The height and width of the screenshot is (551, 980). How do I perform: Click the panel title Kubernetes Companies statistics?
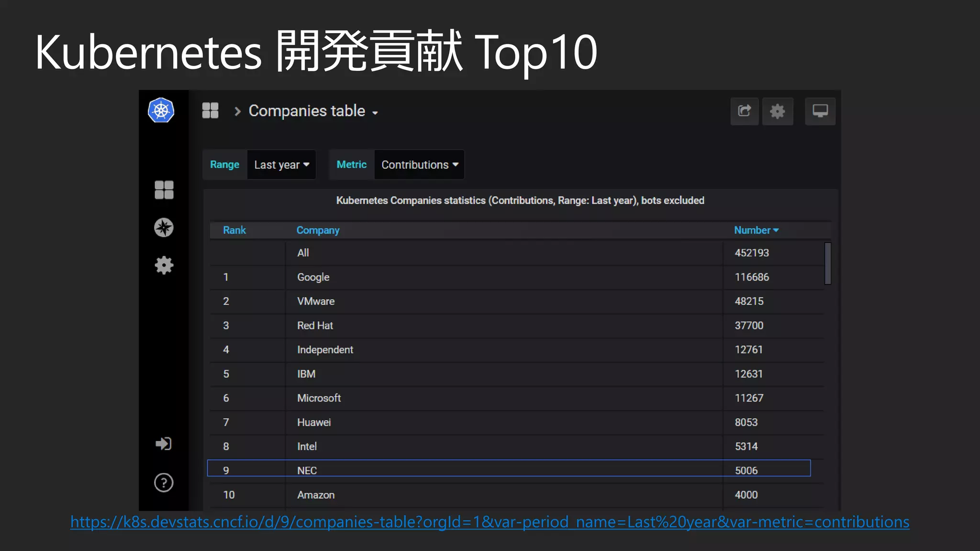[x=520, y=200]
